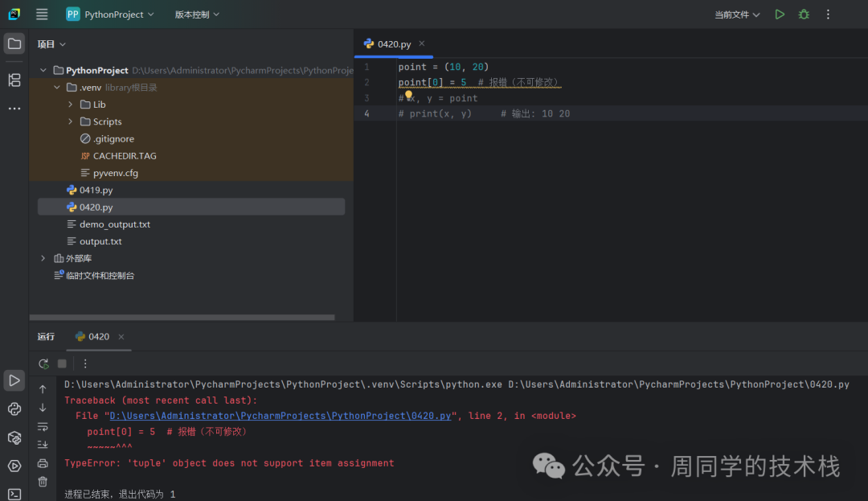Select the 0420 run tab
The image size is (868, 501).
[x=98, y=337]
